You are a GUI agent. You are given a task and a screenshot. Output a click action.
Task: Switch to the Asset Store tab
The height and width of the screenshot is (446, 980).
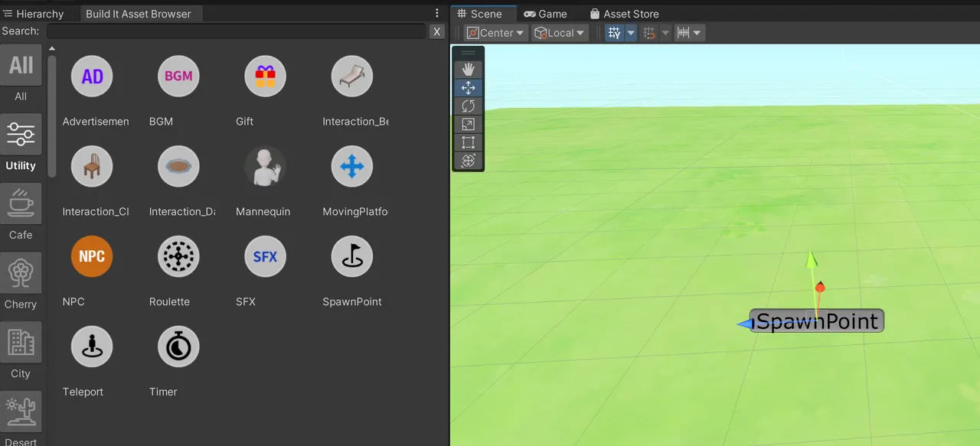click(624, 13)
